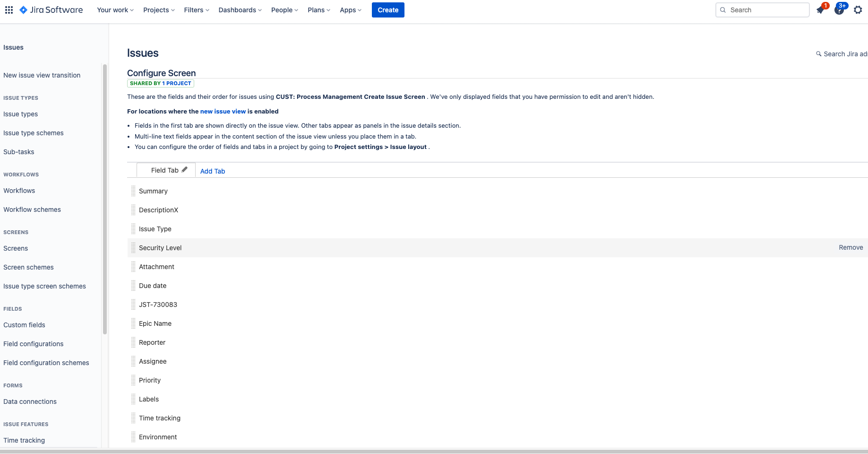Click the drag handle for Due date field
868x454 pixels.
click(x=133, y=286)
